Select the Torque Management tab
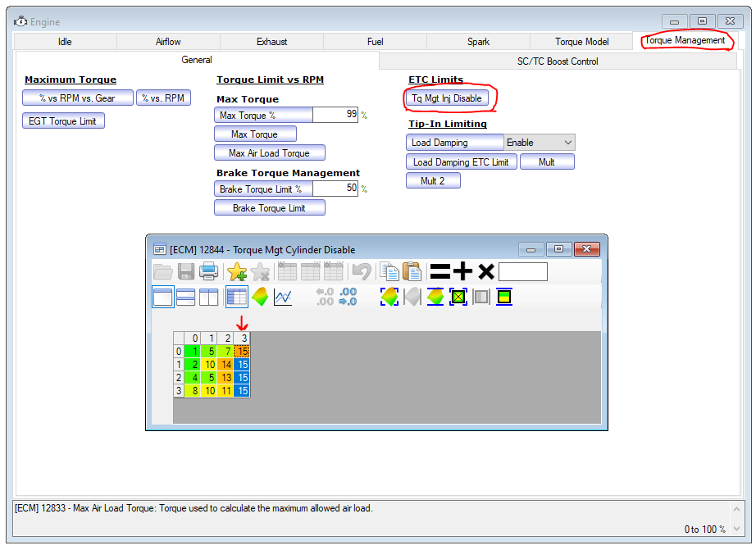The width and height of the screenshot is (756, 550). 685,40
